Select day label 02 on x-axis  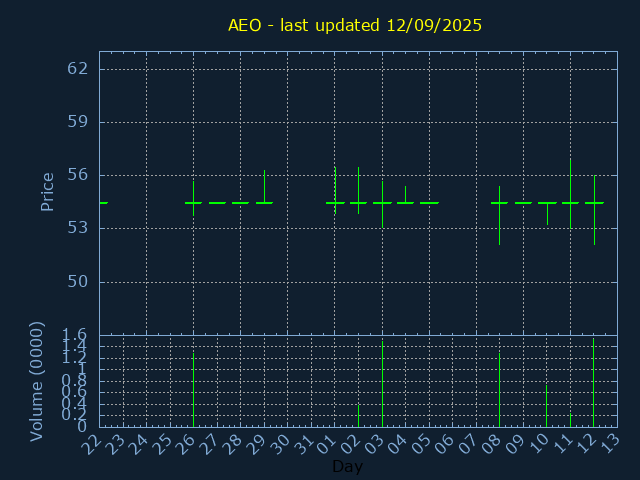pyautogui.click(x=351, y=444)
